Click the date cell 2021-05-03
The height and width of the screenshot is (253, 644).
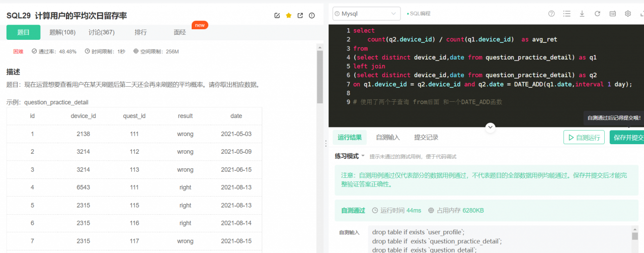coord(236,134)
